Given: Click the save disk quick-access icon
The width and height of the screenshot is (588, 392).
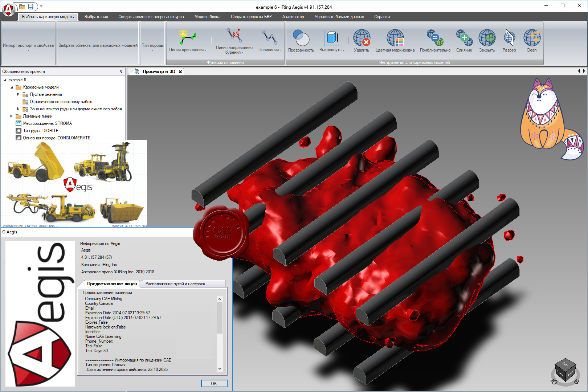Looking at the screenshot, I should click(x=30, y=7).
